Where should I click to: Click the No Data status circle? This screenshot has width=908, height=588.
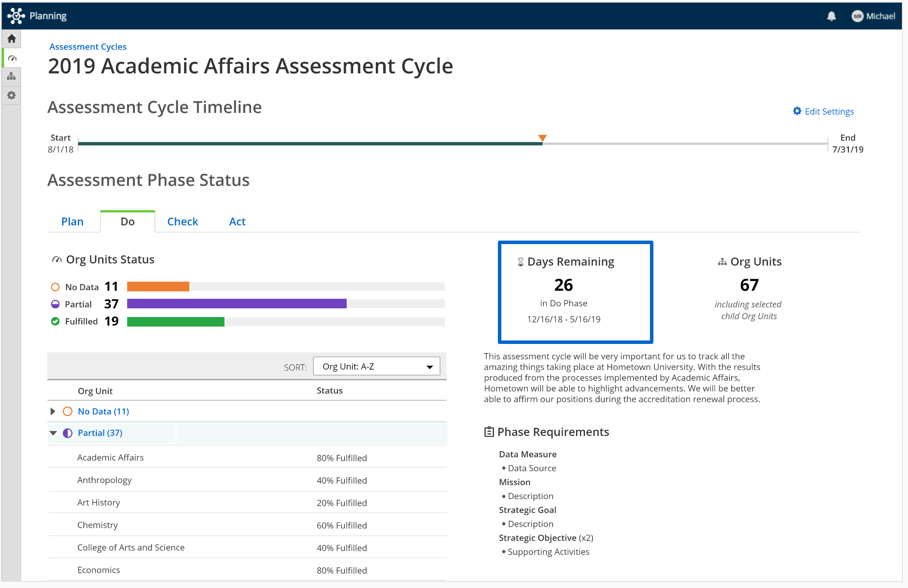pyautogui.click(x=55, y=287)
